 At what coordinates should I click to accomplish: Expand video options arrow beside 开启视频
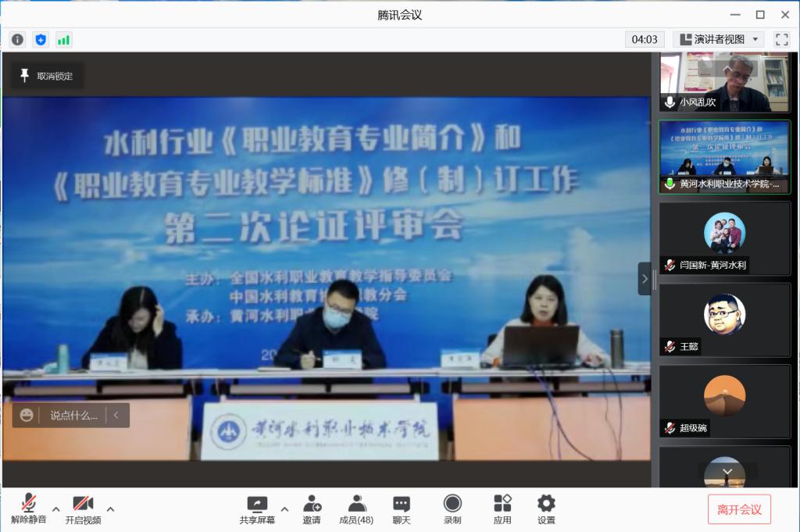pos(110,509)
